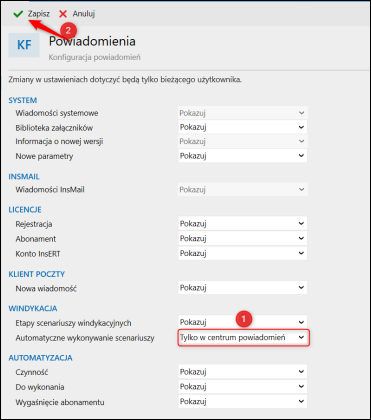Expand the Nowe parametry dropdown
The image size is (371, 420).
[243, 156]
